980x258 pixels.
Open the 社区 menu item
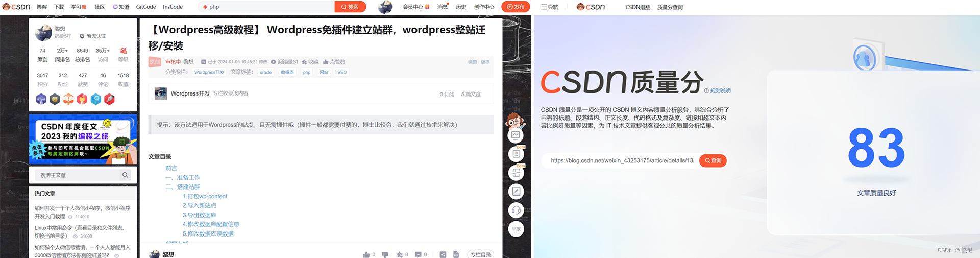(100, 7)
